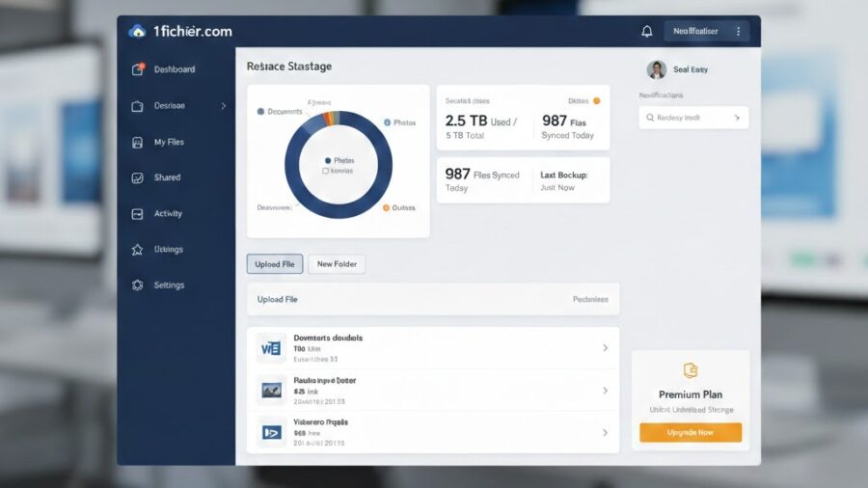The height and width of the screenshot is (488, 868).
Task: Click the Word document file icon
Action: click(271, 348)
